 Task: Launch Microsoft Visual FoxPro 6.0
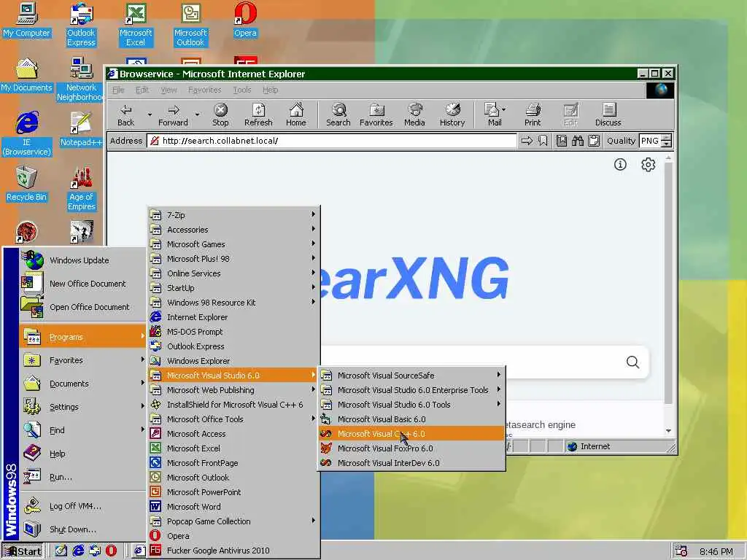coord(411,448)
